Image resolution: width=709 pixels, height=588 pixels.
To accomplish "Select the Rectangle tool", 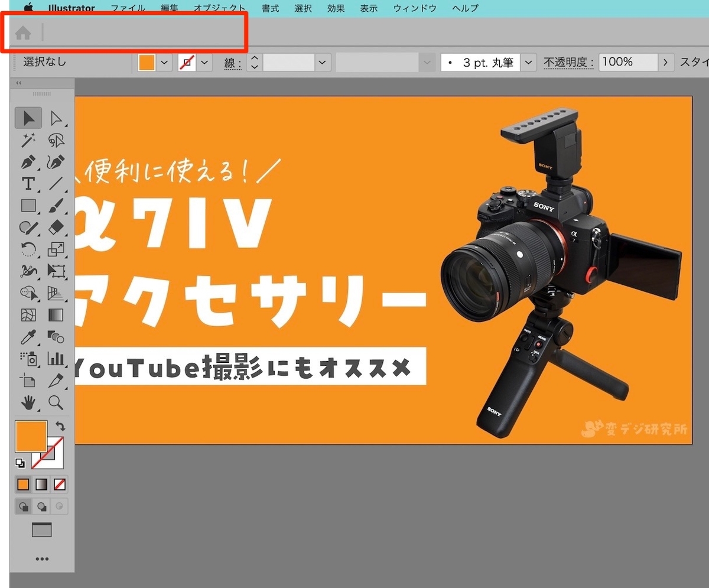I will point(28,206).
